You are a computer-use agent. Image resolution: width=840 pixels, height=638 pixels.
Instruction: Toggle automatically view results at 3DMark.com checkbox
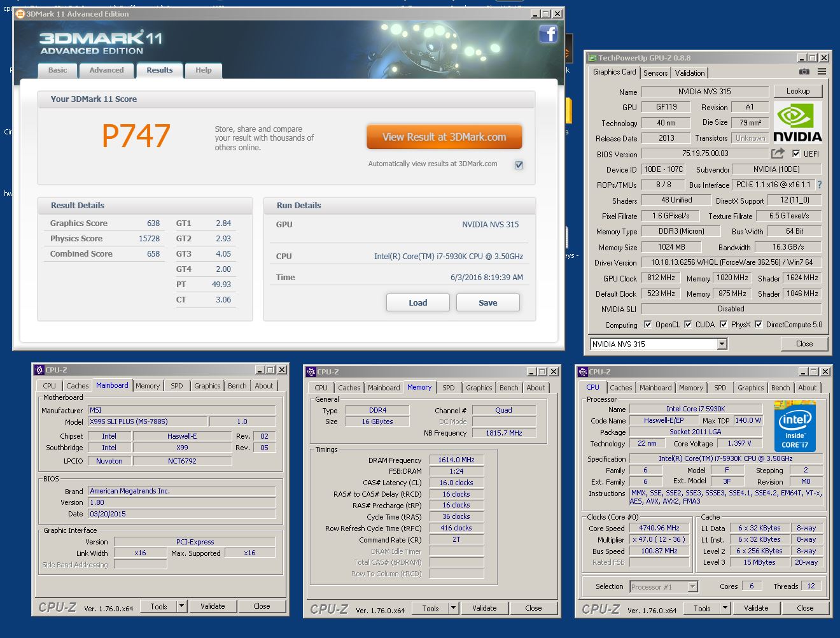click(519, 165)
